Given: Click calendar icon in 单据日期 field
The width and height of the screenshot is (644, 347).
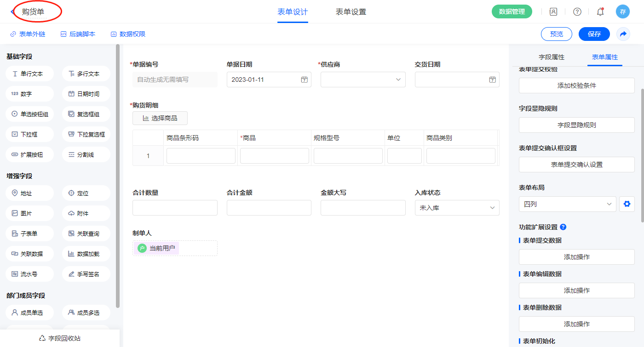Looking at the screenshot, I should pyautogui.click(x=304, y=80).
